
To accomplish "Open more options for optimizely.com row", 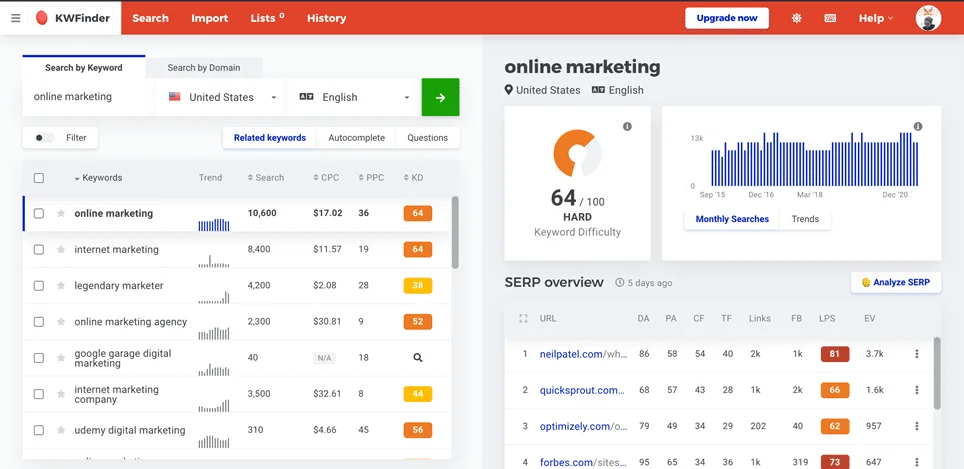I will coord(917,426).
